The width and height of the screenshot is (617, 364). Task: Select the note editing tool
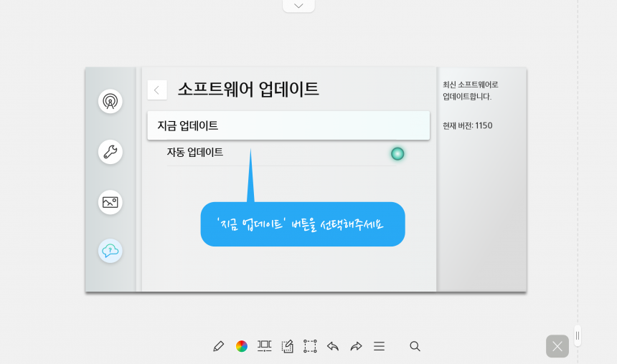pyautogui.click(x=287, y=346)
